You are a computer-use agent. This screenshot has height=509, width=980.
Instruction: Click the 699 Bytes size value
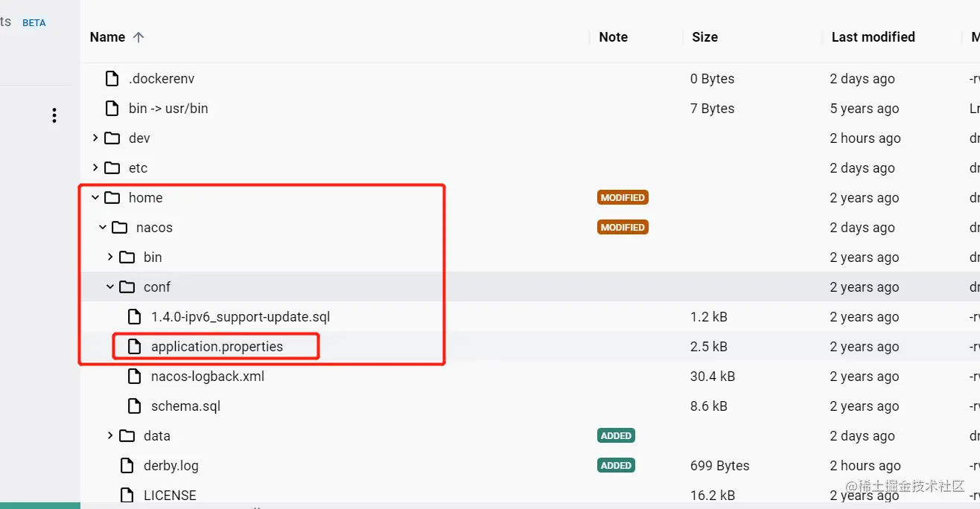point(720,466)
